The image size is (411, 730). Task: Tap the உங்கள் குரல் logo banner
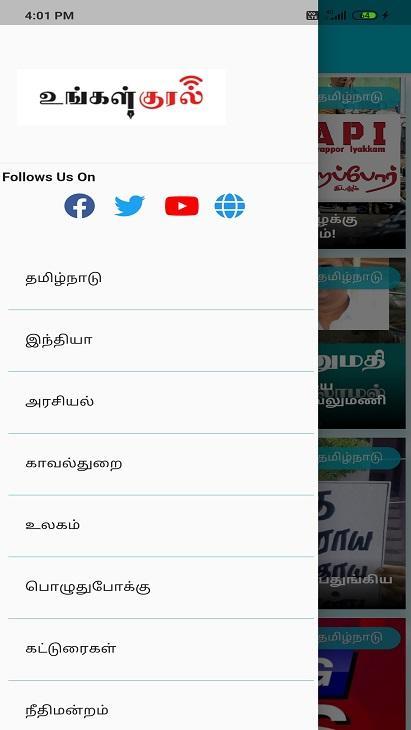(121, 97)
